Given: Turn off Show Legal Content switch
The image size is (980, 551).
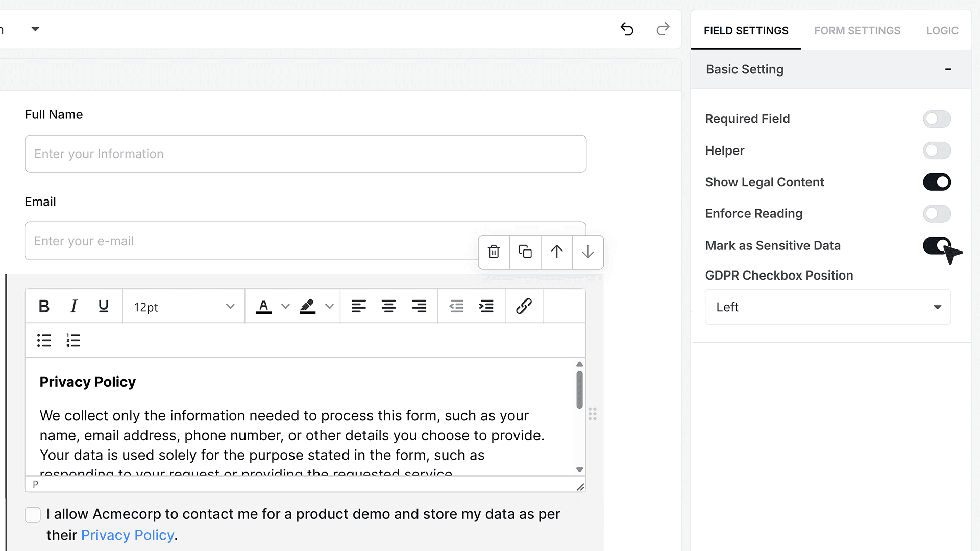Looking at the screenshot, I should (x=937, y=182).
